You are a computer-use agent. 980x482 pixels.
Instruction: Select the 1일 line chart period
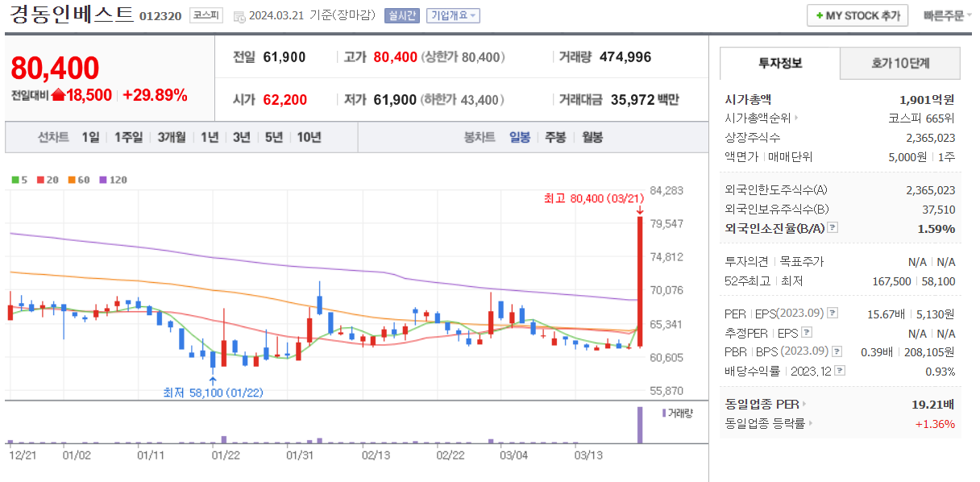90,137
